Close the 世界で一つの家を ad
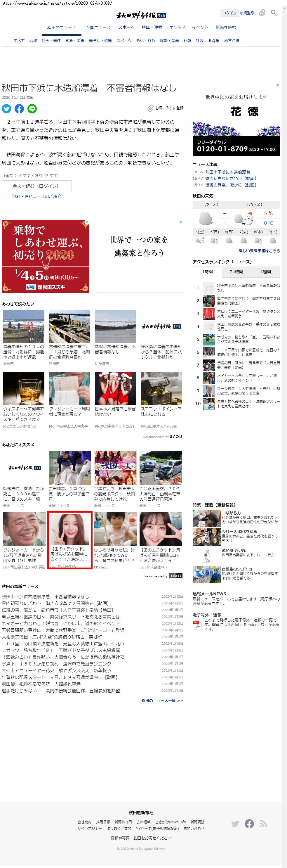Image resolution: width=287 pixels, height=868 pixels. pyautogui.click(x=181, y=222)
